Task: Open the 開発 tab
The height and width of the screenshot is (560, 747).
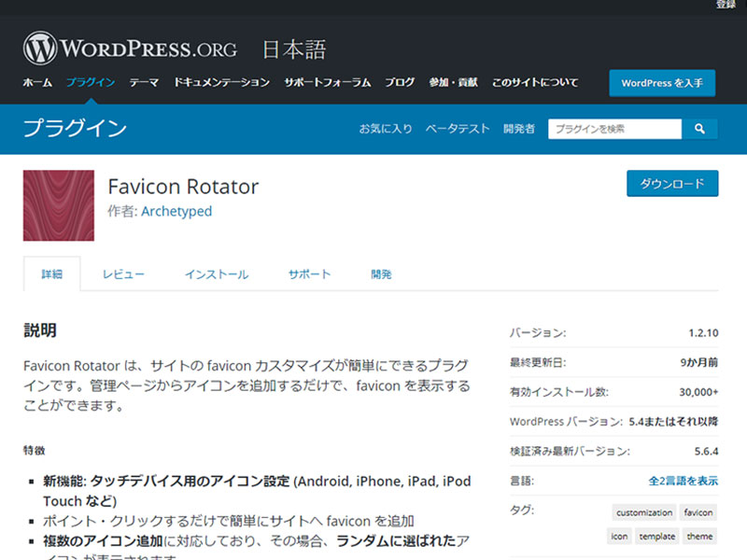Action: [x=381, y=274]
